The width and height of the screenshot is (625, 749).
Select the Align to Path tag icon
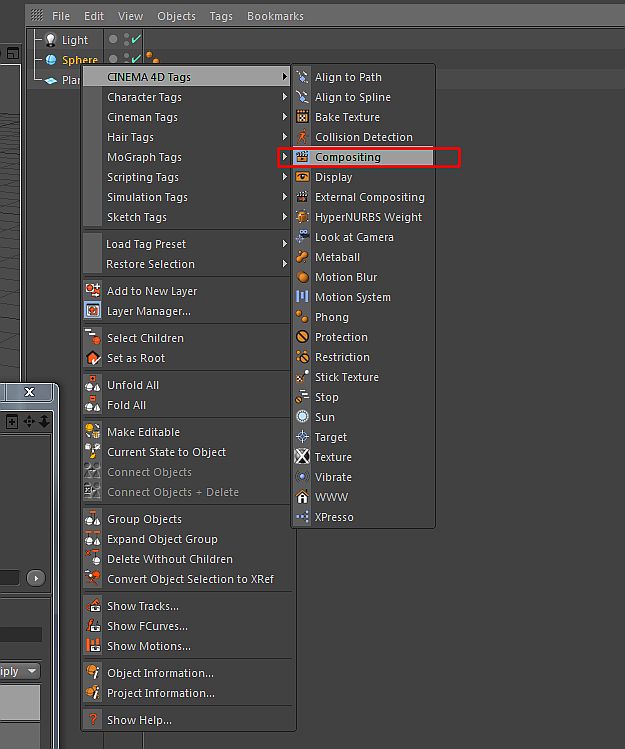point(302,77)
